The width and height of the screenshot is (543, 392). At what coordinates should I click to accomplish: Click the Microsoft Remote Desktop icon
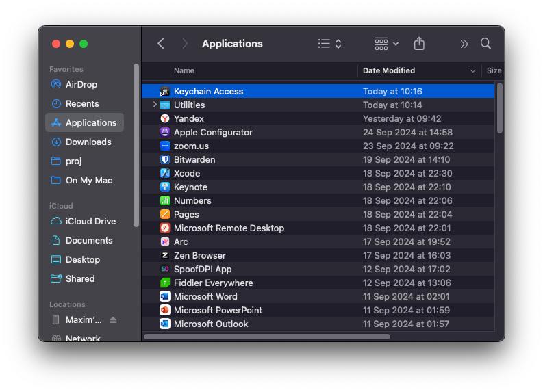click(x=165, y=228)
